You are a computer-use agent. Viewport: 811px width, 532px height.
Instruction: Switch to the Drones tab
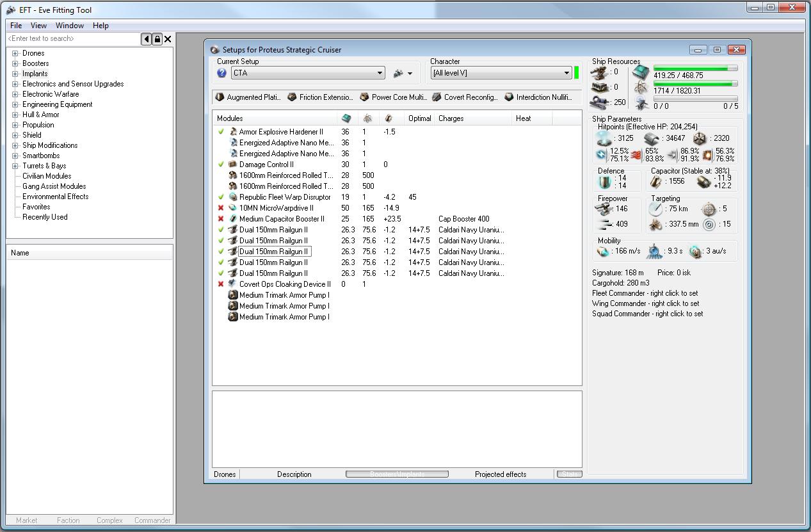(225, 474)
